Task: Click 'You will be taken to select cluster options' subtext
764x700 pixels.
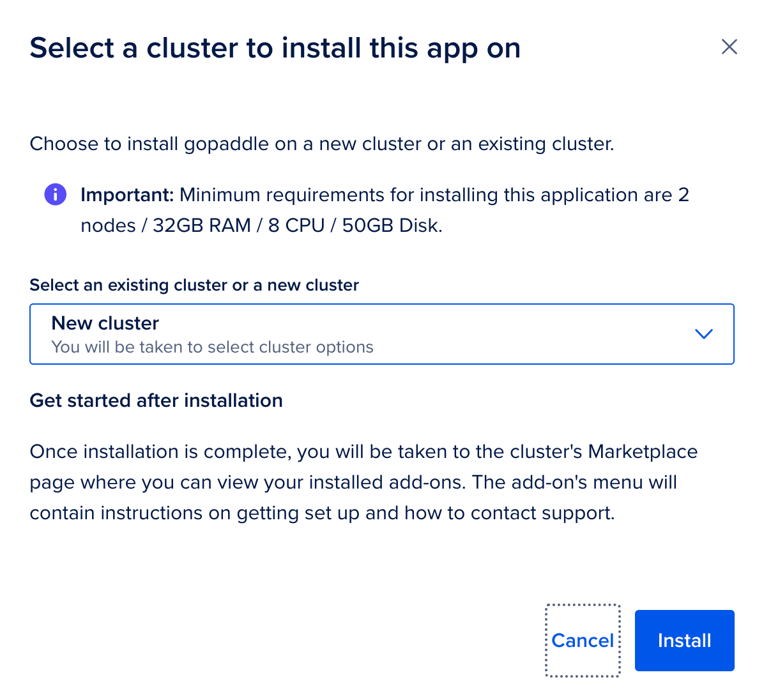Action: [x=212, y=347]
